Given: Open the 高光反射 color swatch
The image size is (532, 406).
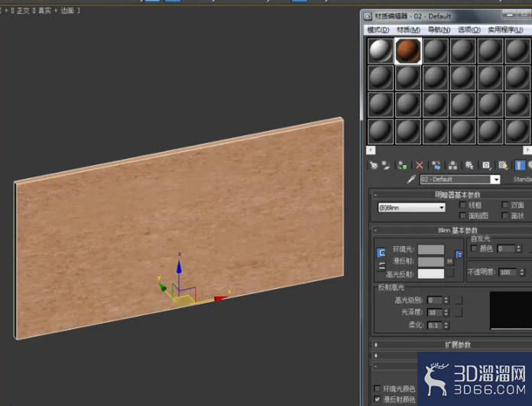Looking at the screenshot, I should point(431,274).
